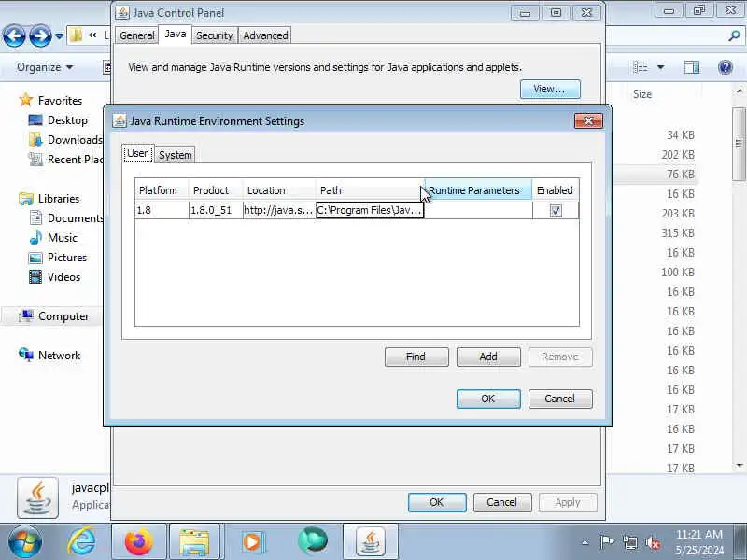Switch to the System tab
This screenshot has width=747, height=560.
175,155
